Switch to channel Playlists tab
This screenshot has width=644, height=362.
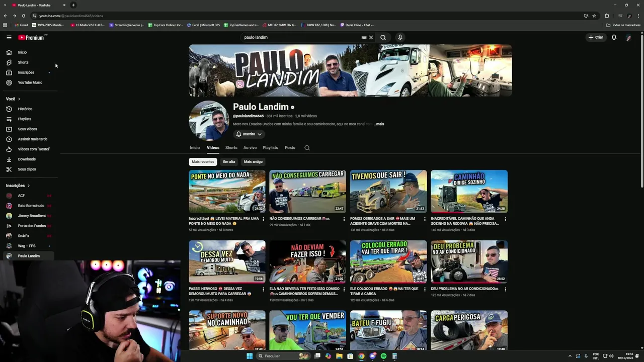[x=270, y=148]
